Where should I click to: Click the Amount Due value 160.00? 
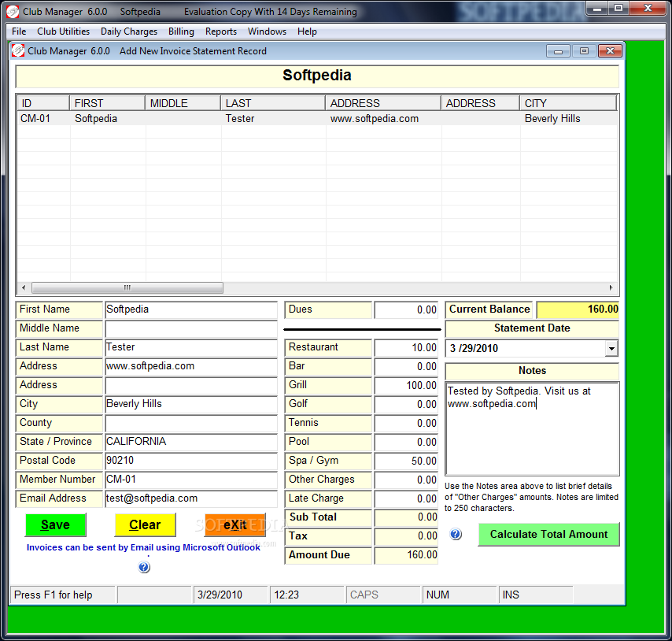[406, 555]
